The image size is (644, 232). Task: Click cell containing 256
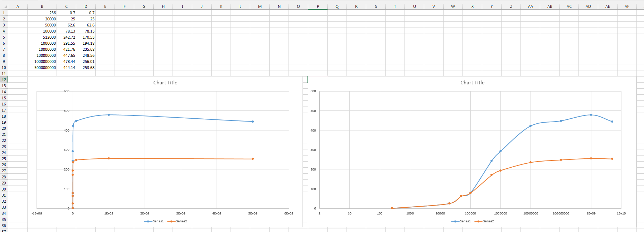click(42, 13)
